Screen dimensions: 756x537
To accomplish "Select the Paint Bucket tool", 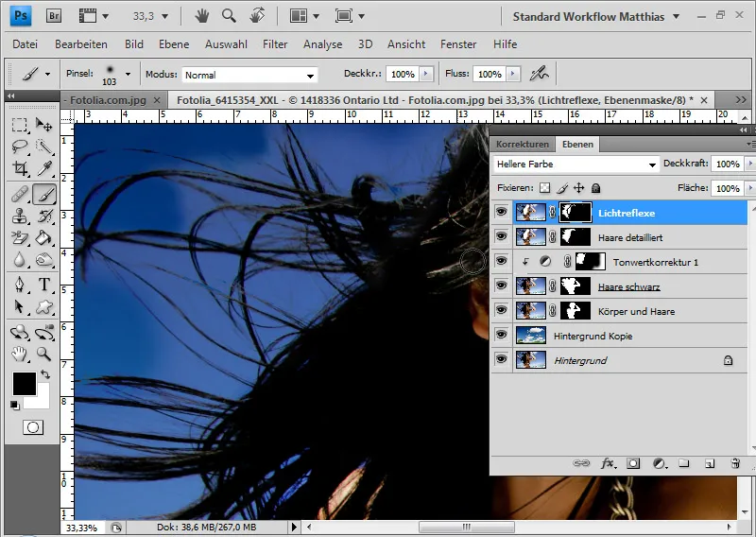I will pyautogui.click(x=44, y=237).
